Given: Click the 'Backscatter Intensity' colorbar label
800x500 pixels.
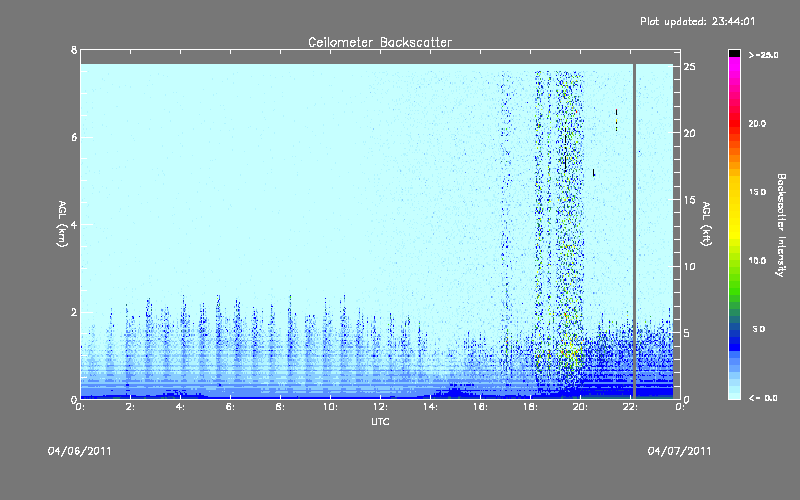Looking at the screenshot, I should [x=781, y=225].
